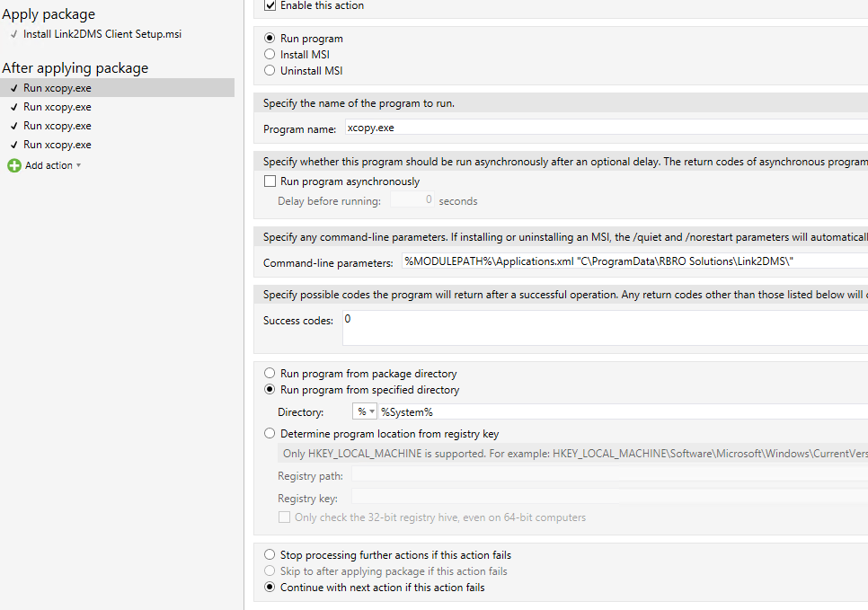Select the first Run xcopy.exe action
The height and width of the screenshot is (610, 868).
[58, 88]
